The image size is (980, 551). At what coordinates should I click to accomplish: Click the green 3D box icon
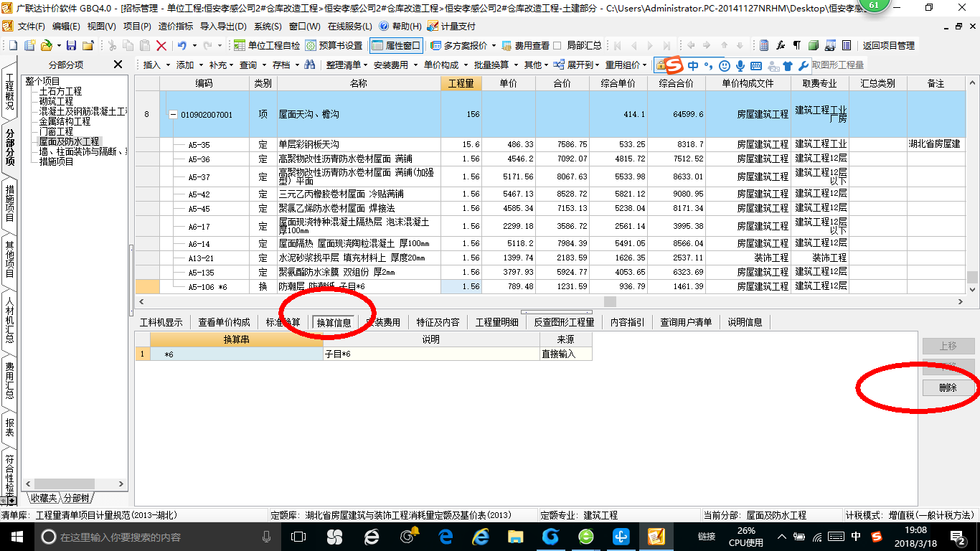point(814,45)
